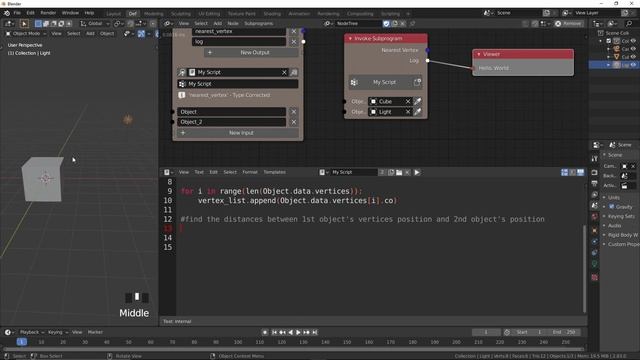Open the Blender logo menu
The width and height of the screenshot is (640, 360).
[x=7, y=13]
